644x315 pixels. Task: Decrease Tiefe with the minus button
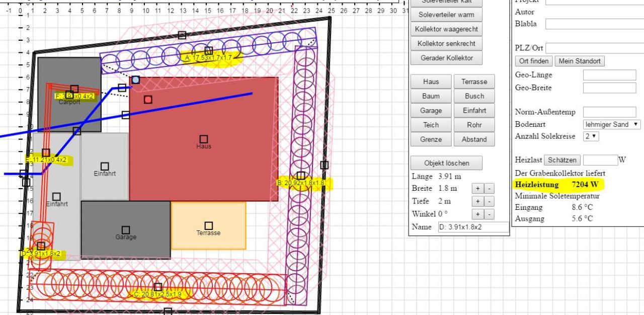pyautogui.click(x=489, y=202)
